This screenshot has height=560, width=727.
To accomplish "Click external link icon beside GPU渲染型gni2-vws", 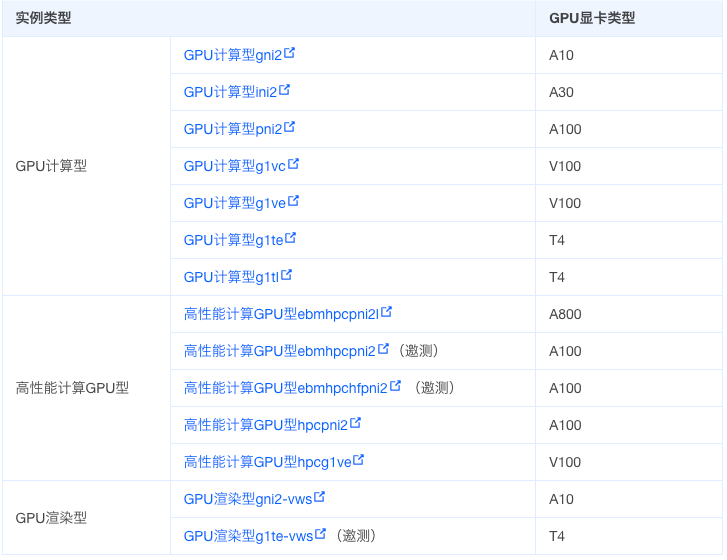I will [x=320, y=498].
